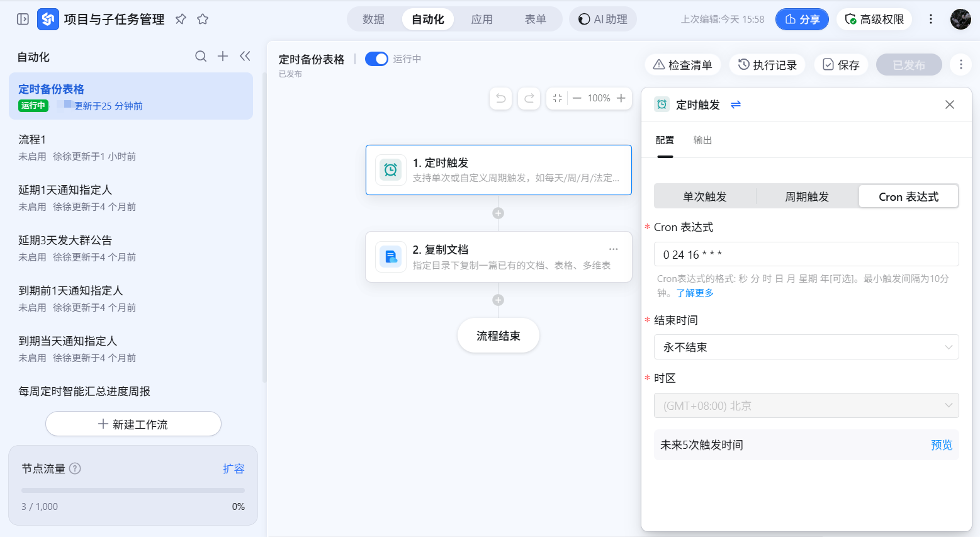Select the 单次触发 trigger option
The height and width of the screenshot is (537, 980).
click(705, 196)
